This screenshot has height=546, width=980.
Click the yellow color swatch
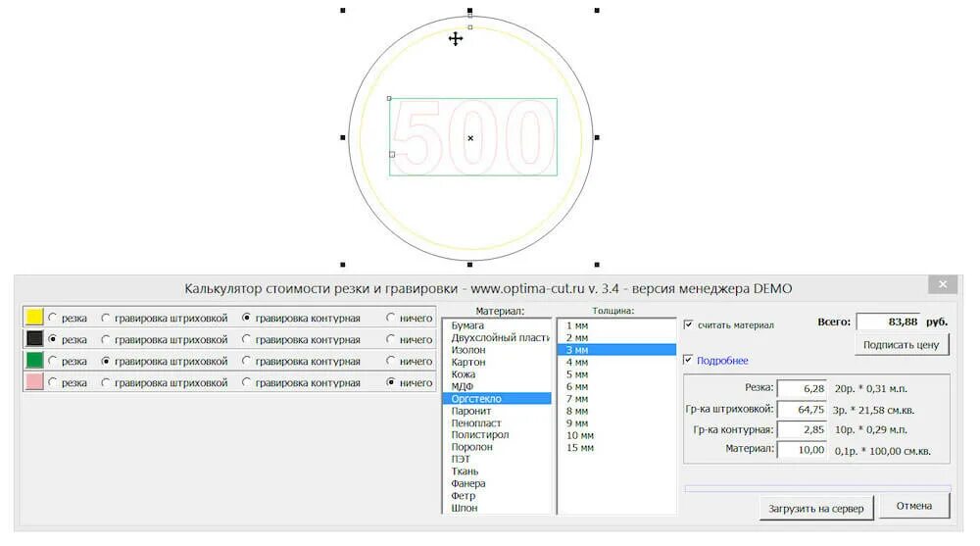(34, 317)
